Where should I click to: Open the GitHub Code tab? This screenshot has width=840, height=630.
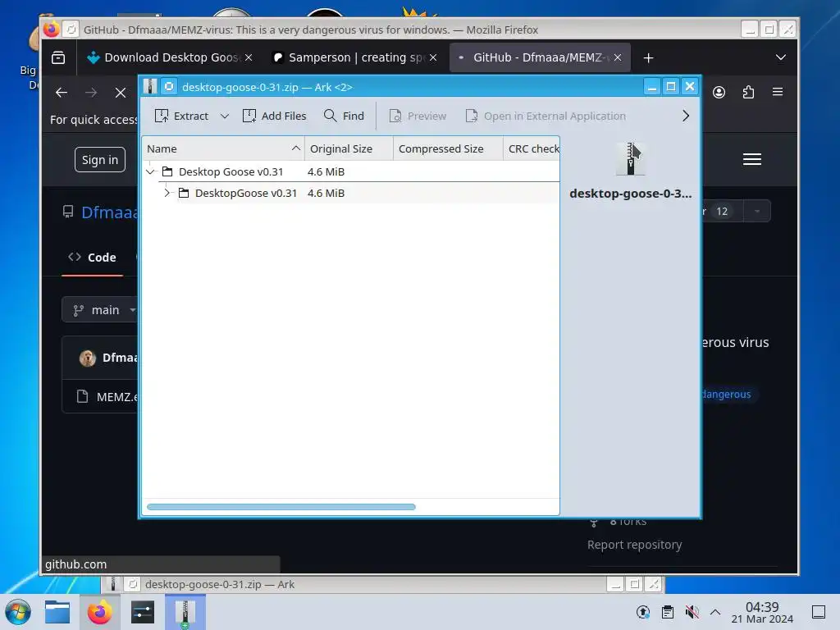click(x=92, y=258)
